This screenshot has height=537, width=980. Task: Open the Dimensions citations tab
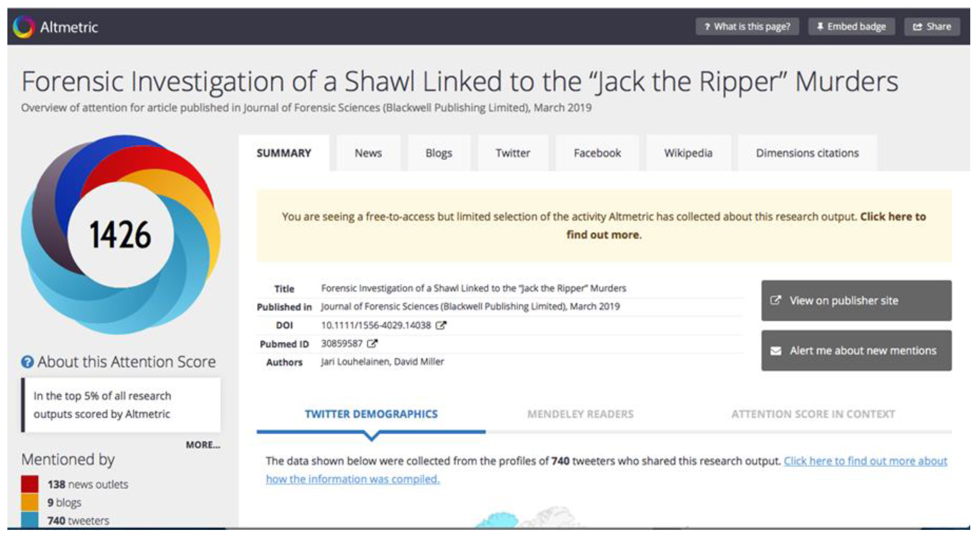[807, 153]
